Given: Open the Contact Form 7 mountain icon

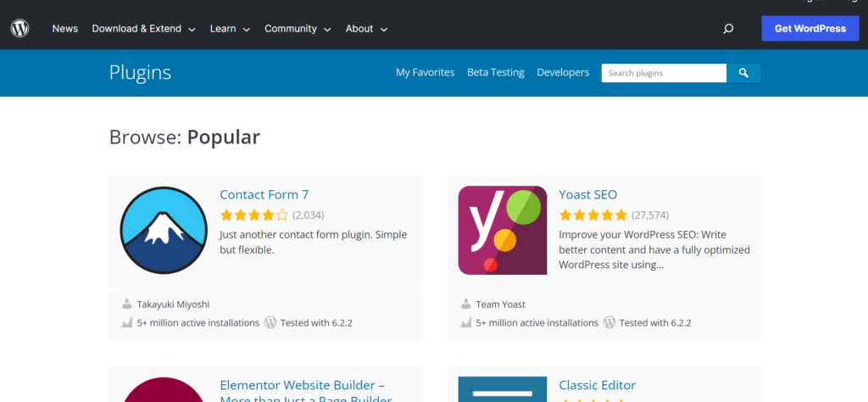Looking at the screenshot, I should pos(164,231).
